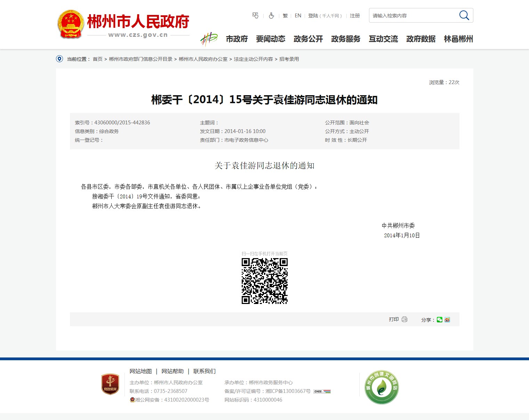
Task: Share the page via Weibo icon
Action: (x=447, y=320)
